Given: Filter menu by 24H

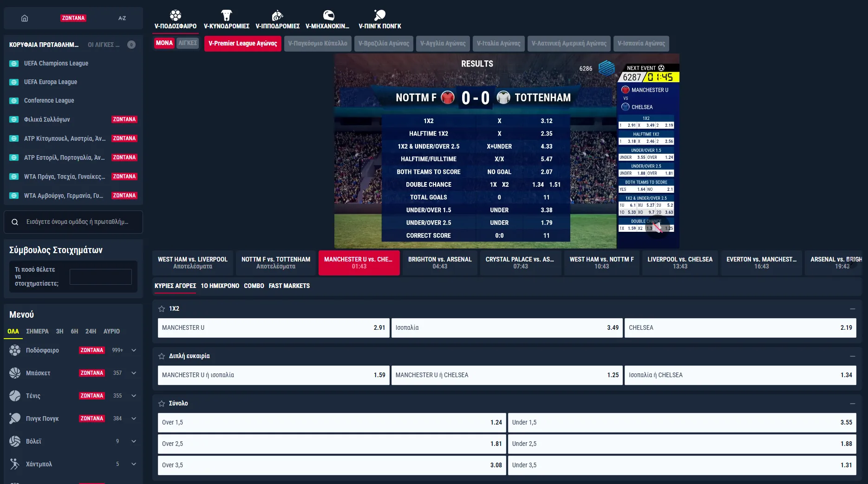Looking at the screenshot, I should pos(91,332).
